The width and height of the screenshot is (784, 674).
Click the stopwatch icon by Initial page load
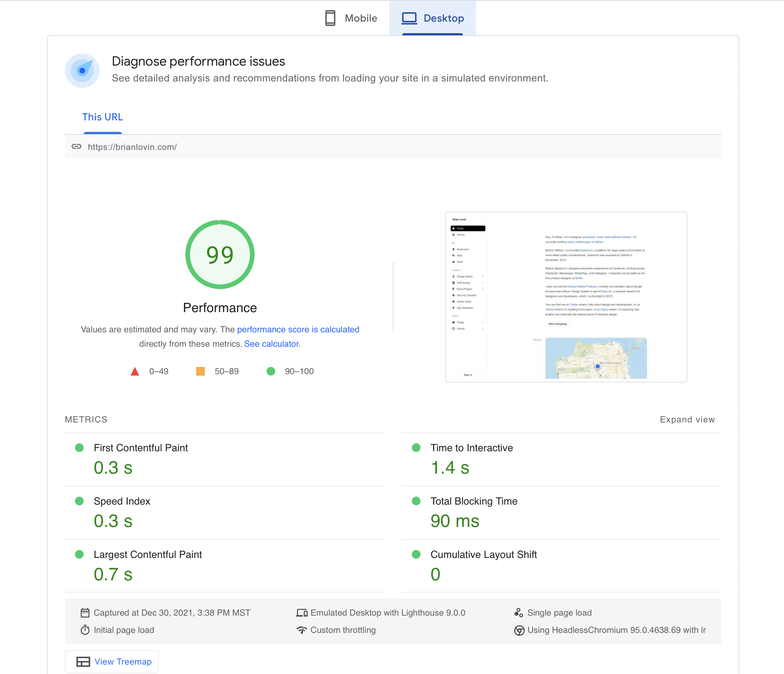point(85,630)
